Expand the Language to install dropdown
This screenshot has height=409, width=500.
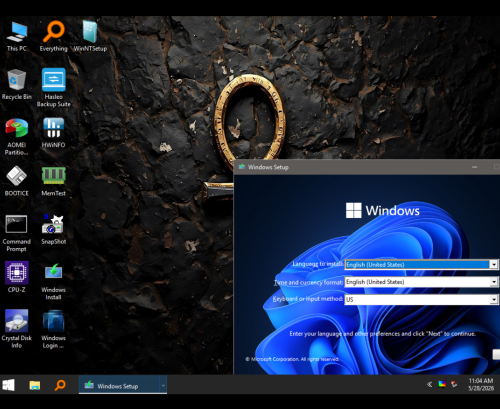(x=494, y=265)
